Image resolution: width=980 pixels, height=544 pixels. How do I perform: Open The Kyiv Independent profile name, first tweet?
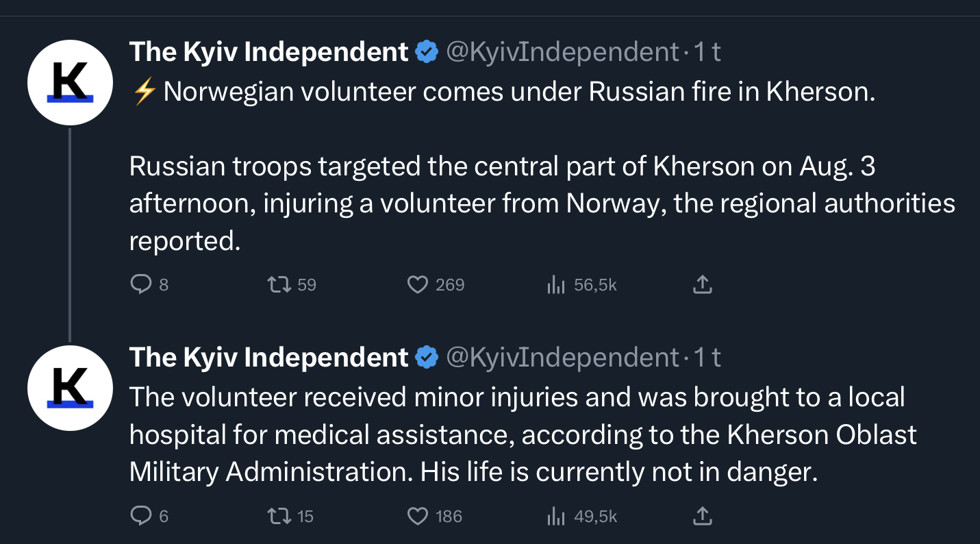coord(268,52)
